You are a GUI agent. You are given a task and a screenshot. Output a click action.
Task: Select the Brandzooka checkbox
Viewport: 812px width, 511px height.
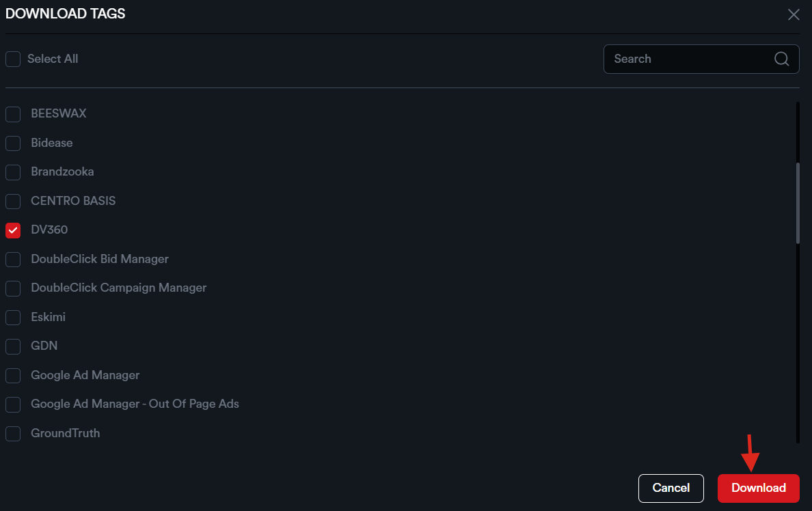[x=13, y=172]
